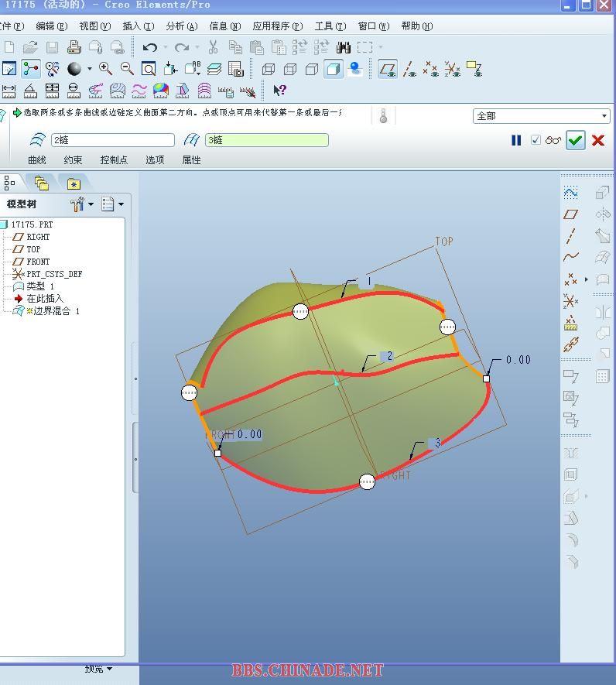Toggle datum point display

pyautogui.click(x=431, y=69)
